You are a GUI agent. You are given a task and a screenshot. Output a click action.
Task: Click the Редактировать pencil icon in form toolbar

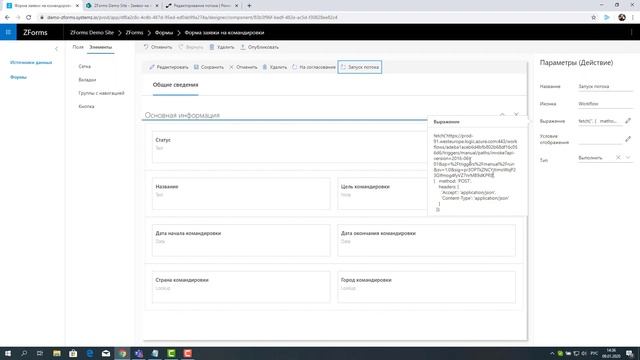coord(152,67)
